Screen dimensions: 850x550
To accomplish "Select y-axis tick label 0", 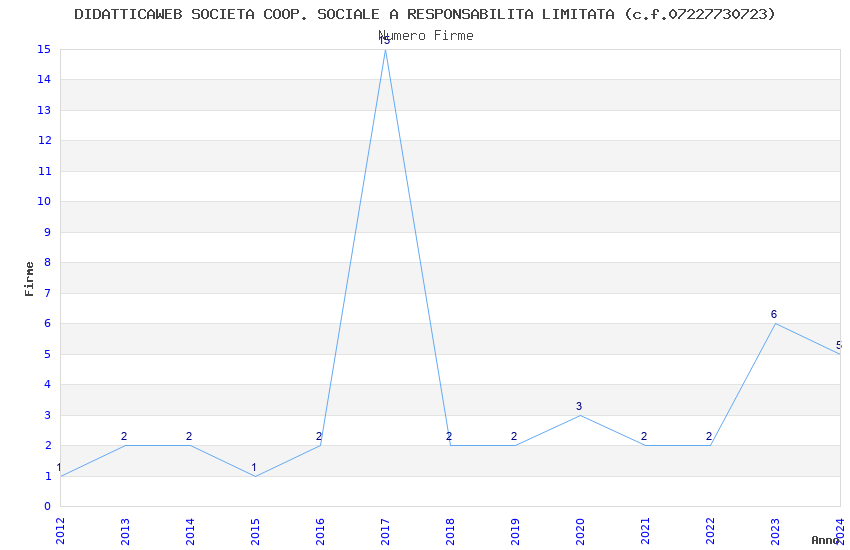I will click(48, 507).
